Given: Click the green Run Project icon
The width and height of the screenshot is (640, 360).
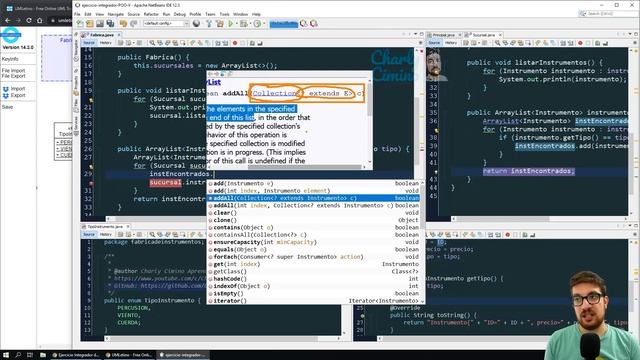Looking at the screenshot, I should click(x=231, y=24).
